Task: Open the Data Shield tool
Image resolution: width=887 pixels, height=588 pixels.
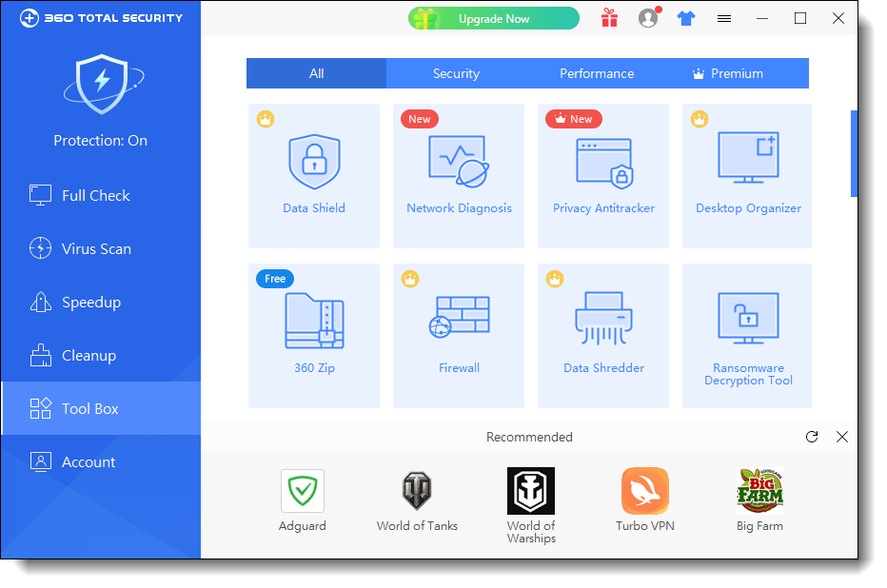Action: (314, 176)
